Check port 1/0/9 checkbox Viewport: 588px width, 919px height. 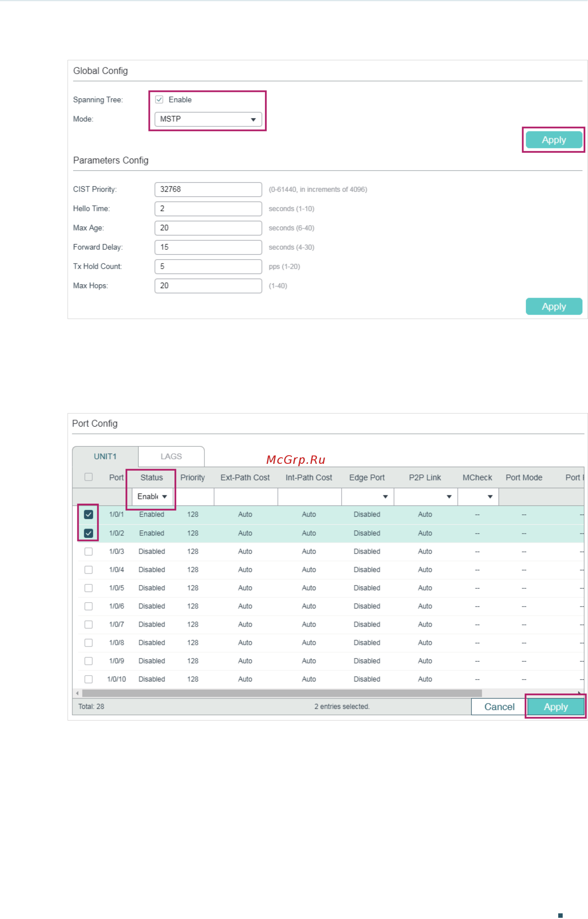pos(88,661)
